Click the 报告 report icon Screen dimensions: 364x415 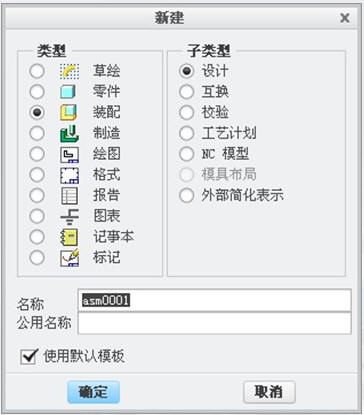(70, 196)
